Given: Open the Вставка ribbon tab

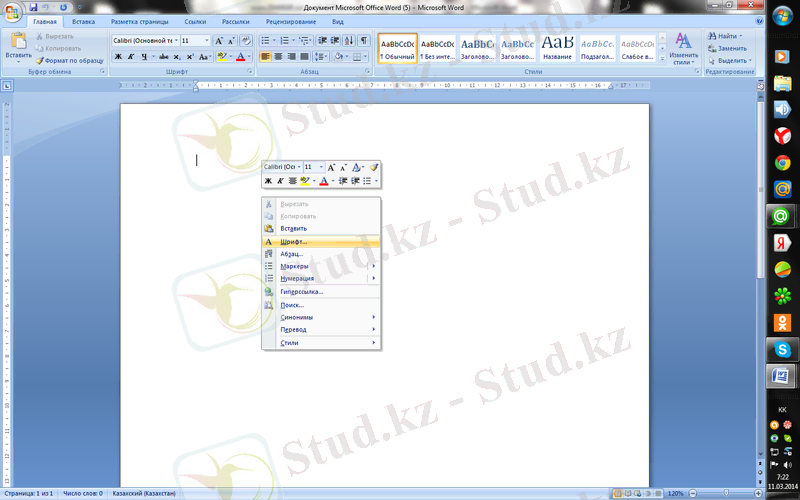Looking at the screenshot, I should pyautogui.click(x=83, y=21).
